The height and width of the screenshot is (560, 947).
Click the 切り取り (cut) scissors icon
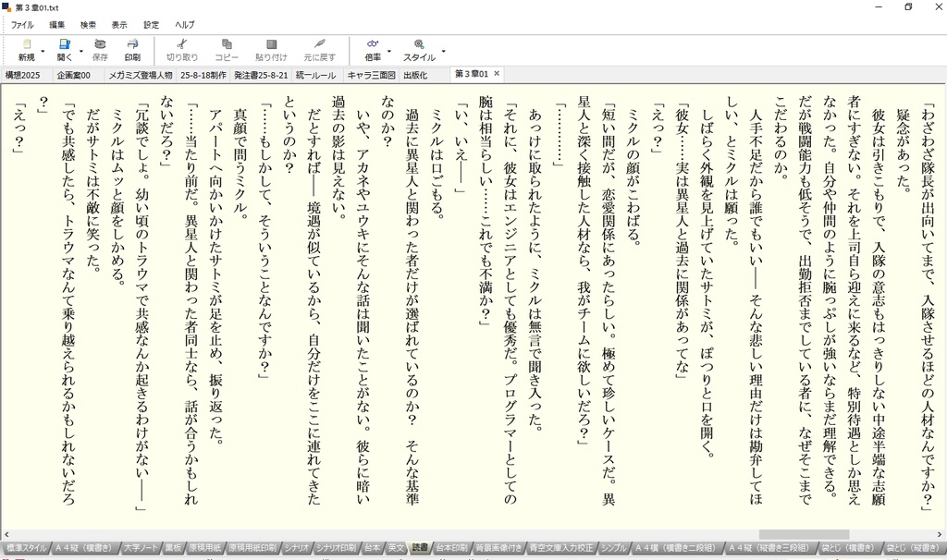(182, 44)
